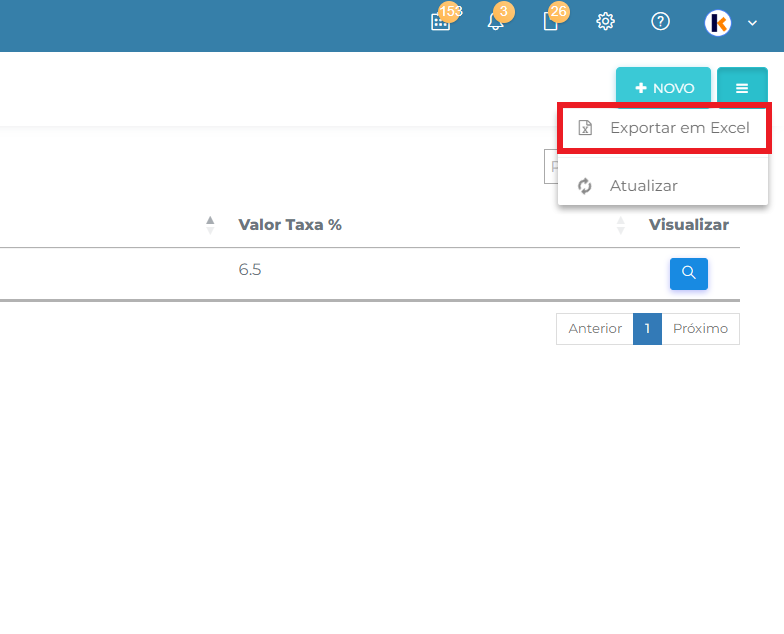Image resolution: width=784 pixels, height=634 pixels.
Task: Toggle the hamburger menu button
Action: (x=742, y=88)
